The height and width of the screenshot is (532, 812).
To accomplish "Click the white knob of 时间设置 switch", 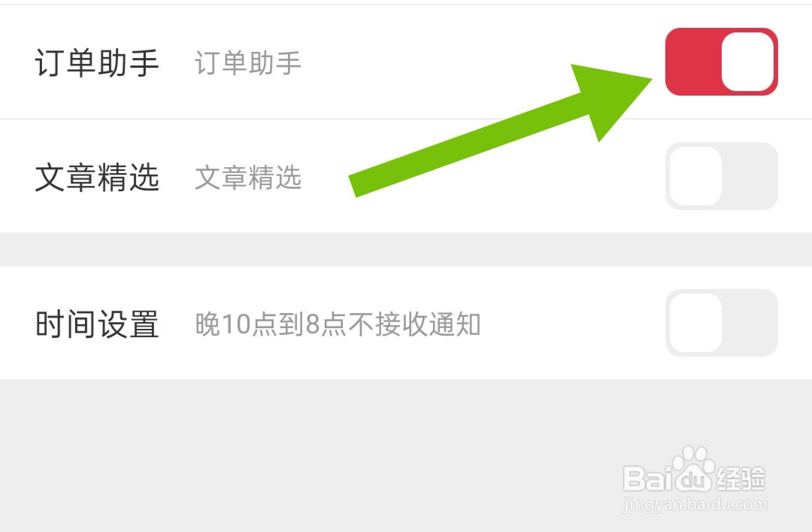I will [695, 323].
